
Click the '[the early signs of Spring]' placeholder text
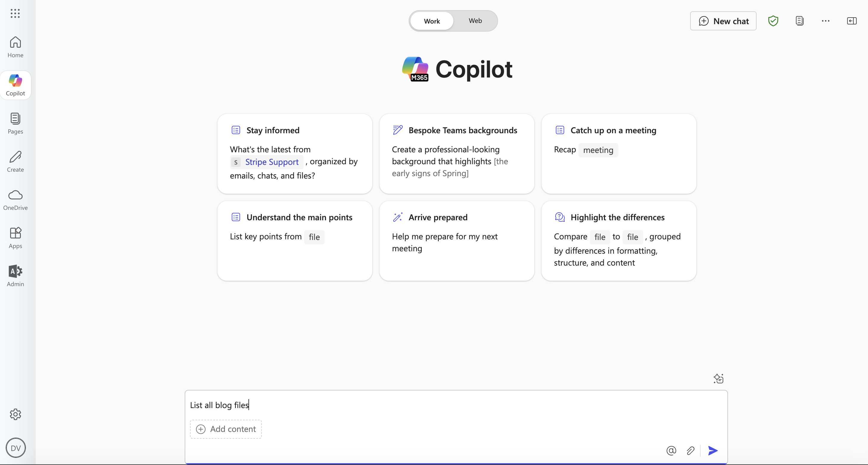(x=450, y=168)
